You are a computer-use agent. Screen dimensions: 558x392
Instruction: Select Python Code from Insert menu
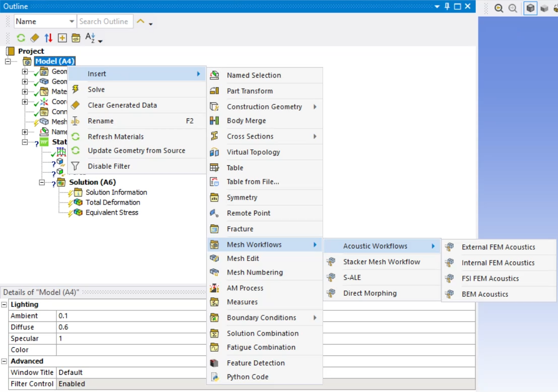tap(247, 377)
